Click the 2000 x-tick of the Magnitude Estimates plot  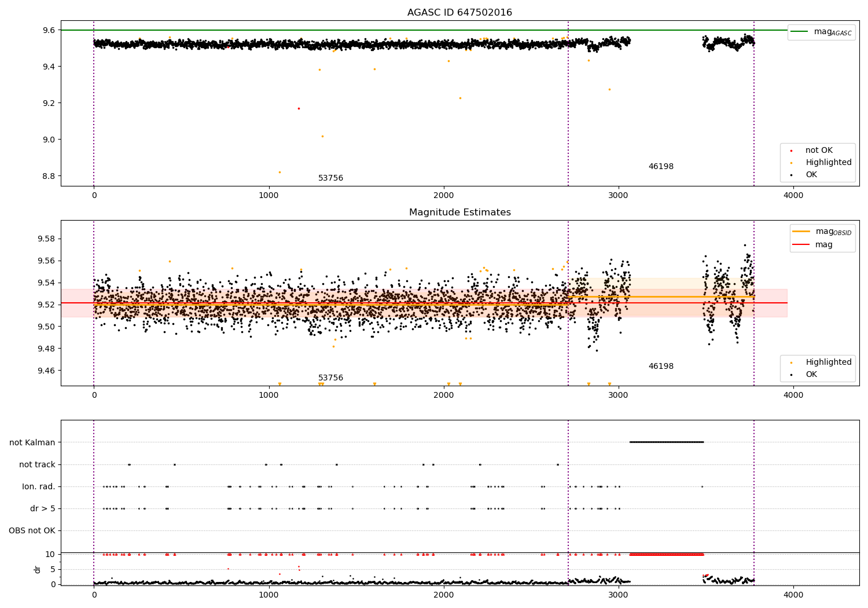point(444,395)
